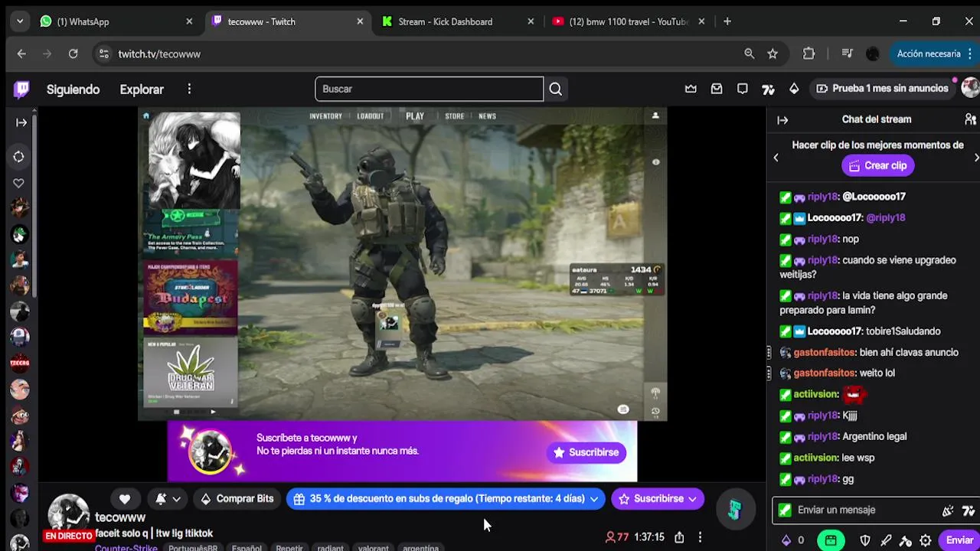The width and height of the screenshot is (980, 551).
Task: Switch to Stream - Kick Dashboard tab
Action: coord(458,21)
